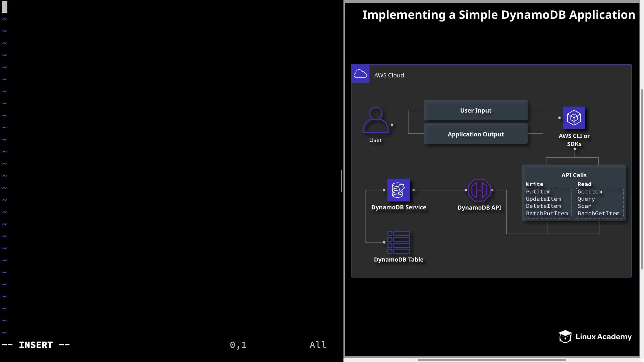
Task: Click the DynamoDB API hexagon icon
Action: click(479, 190)
